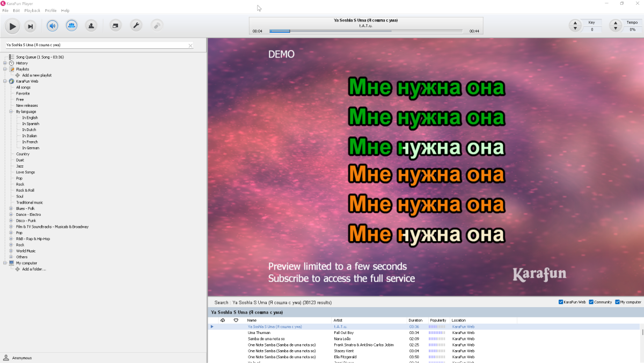
Task: Expand the History tree node
Action: (5, 63)
